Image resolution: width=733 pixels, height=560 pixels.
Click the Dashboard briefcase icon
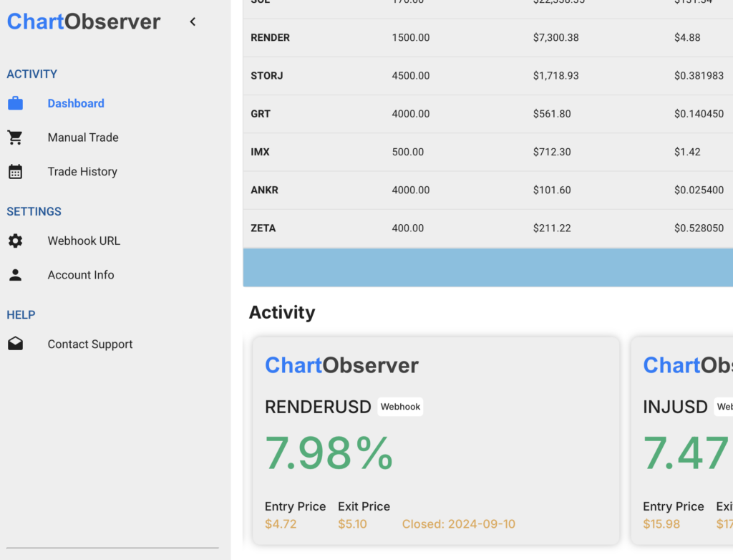16,103
